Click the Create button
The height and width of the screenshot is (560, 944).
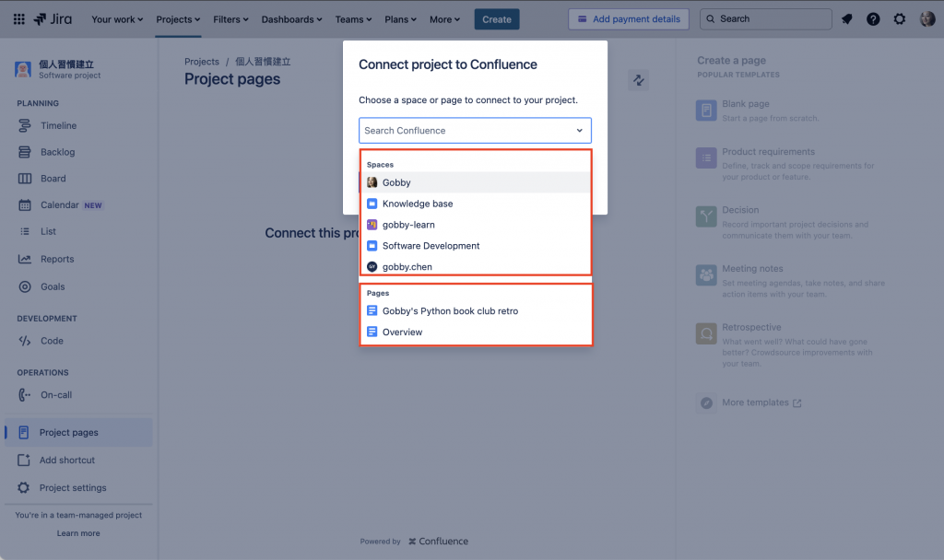[x=497, y=19]
